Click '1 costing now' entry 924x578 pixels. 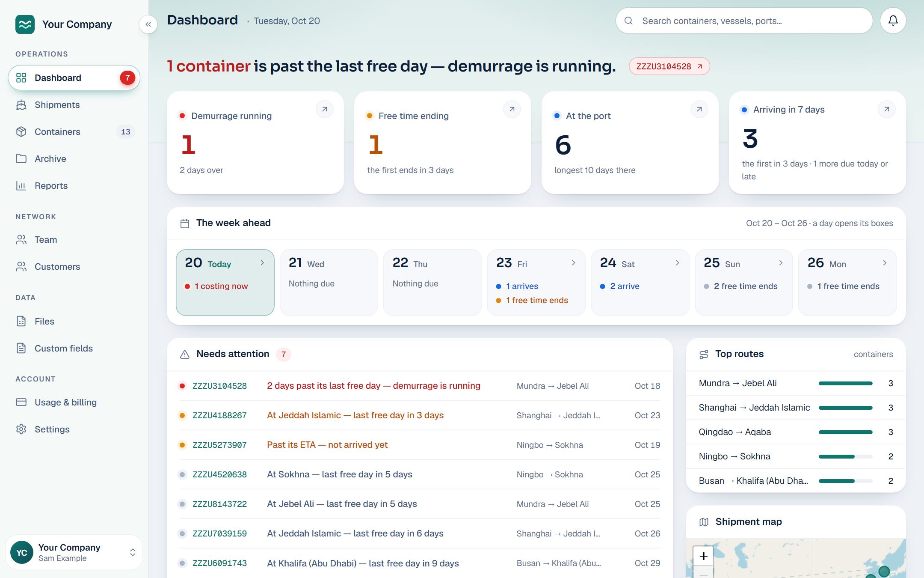click(216, 286)
